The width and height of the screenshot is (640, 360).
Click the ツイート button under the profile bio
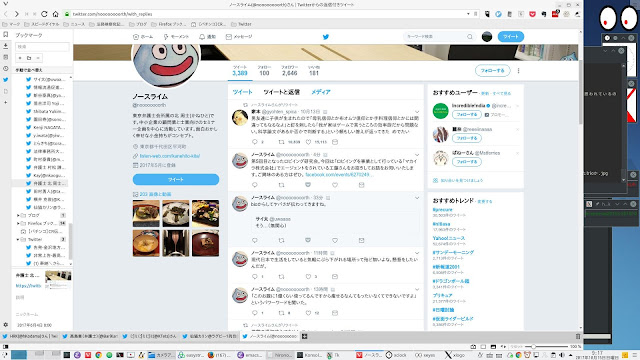(x=176, y=180)
